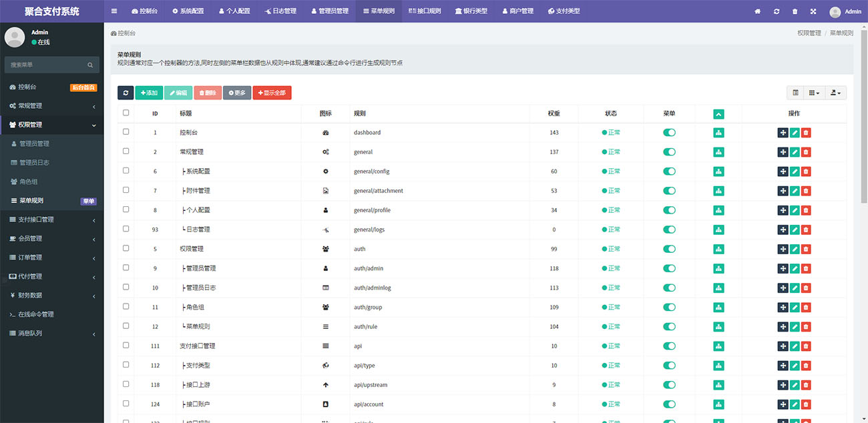Screen dimensions: 868x423
Task: Expand 订单管理 in the sidebar
Action: pos(52,258)
